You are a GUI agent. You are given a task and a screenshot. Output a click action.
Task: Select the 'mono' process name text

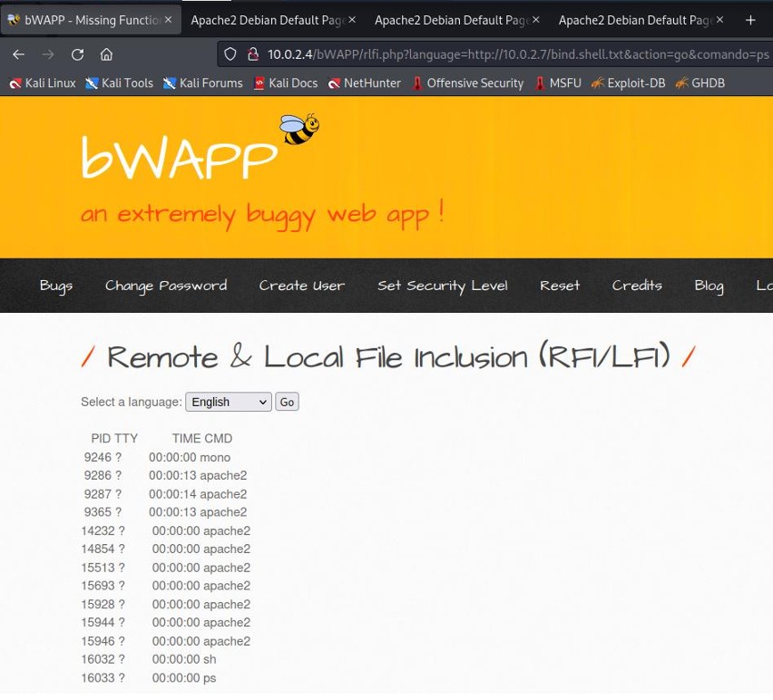point(215,457)
